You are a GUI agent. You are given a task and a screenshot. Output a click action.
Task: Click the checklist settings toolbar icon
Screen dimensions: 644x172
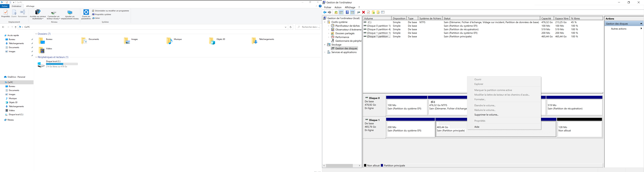383,13
